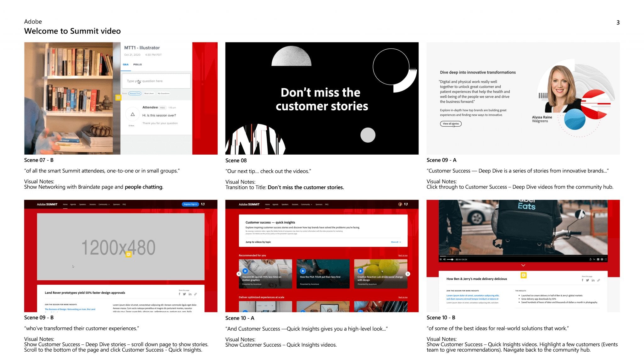Open Speakers in Scene 09-B navigation

point(83,204)
